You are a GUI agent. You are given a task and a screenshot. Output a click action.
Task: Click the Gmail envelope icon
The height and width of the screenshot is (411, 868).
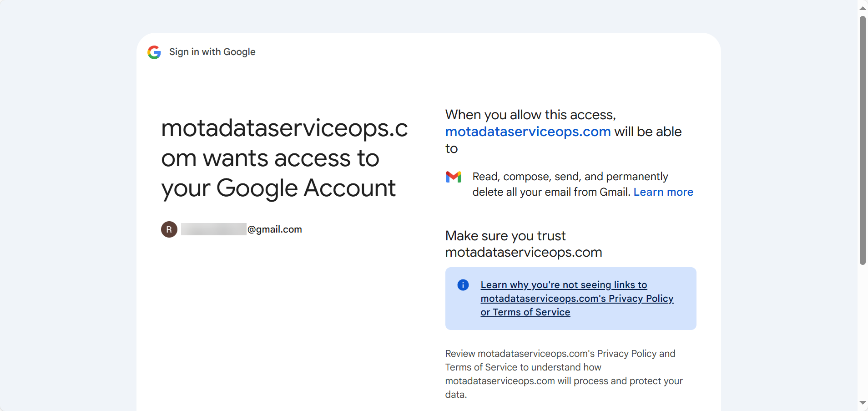pyautogui.click(x=454, y=177)
